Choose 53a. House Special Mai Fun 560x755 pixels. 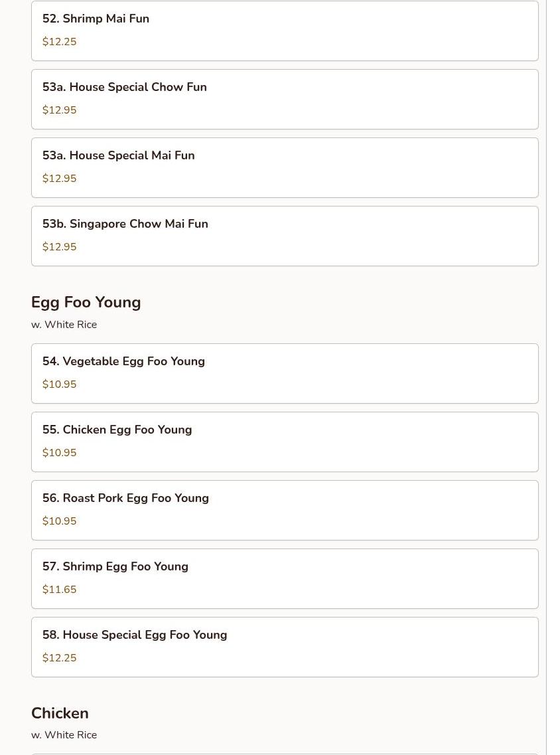point(285,167)
